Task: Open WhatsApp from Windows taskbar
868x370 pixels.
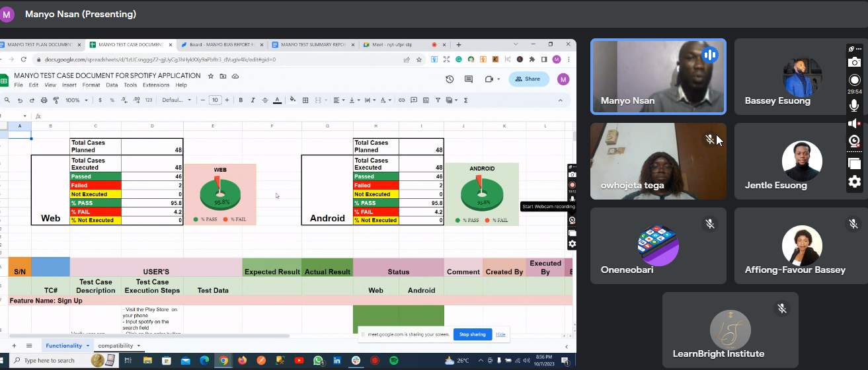Action: (318, 361)
